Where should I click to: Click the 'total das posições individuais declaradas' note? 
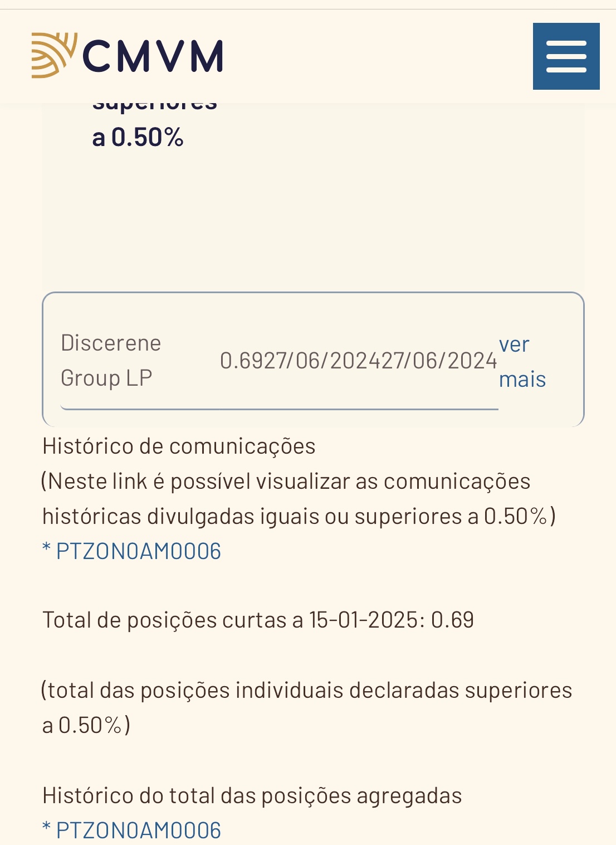pos(307,691)
